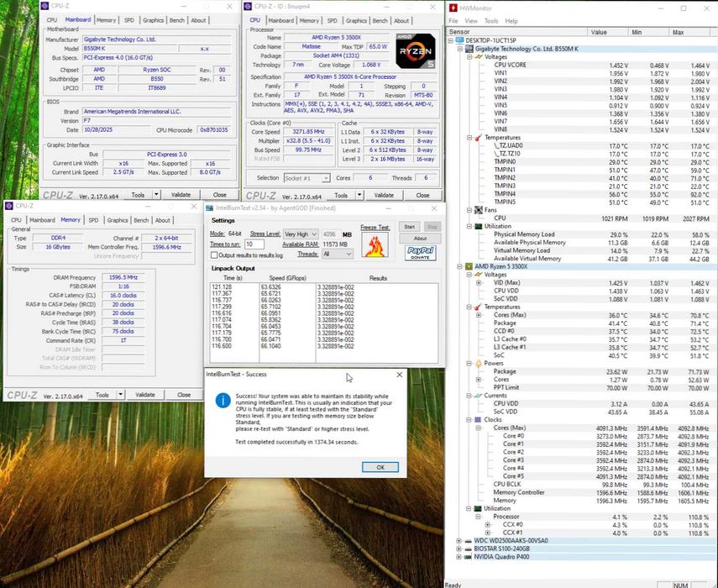
Task: Click the CPU-Z Mainboard window title icon
Action: [45, 7]
